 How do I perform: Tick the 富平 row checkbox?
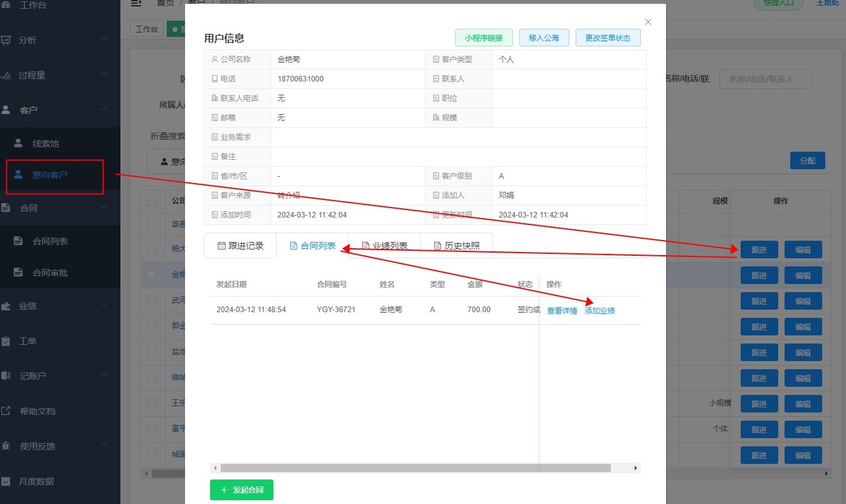point(152,429)
